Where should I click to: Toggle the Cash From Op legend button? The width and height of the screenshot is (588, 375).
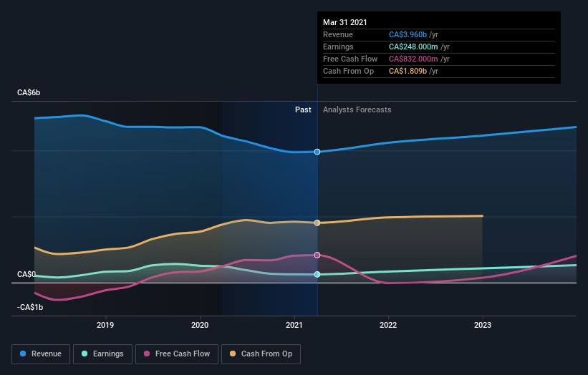coord(261,354)
